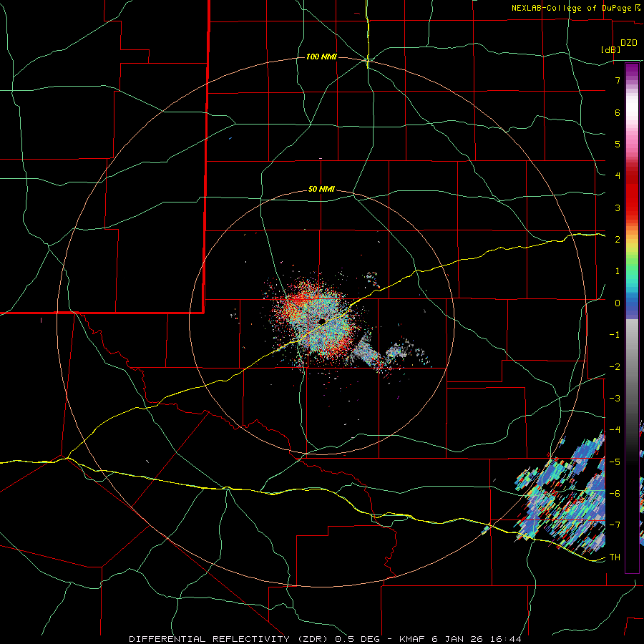Image resolution: width=644 pixels, height=644 pixels.
Task: Click the 0 value on the color scale
Action: click(x=618, y=303)
